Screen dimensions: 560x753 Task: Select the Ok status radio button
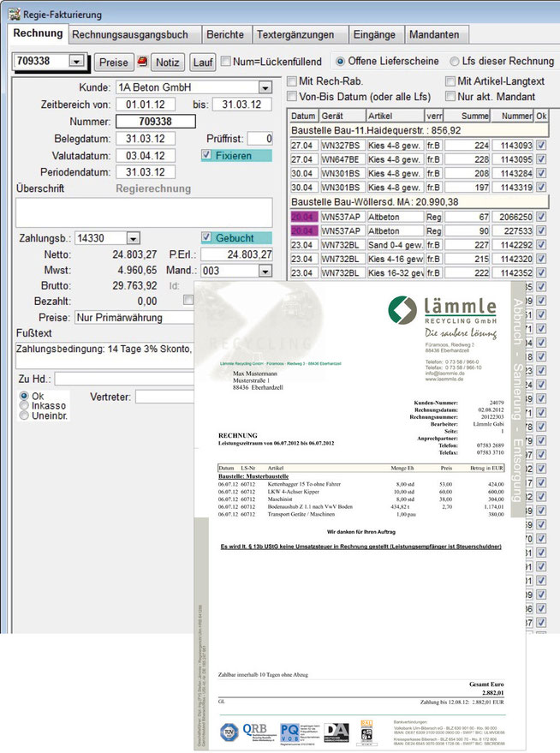[24, 396]
